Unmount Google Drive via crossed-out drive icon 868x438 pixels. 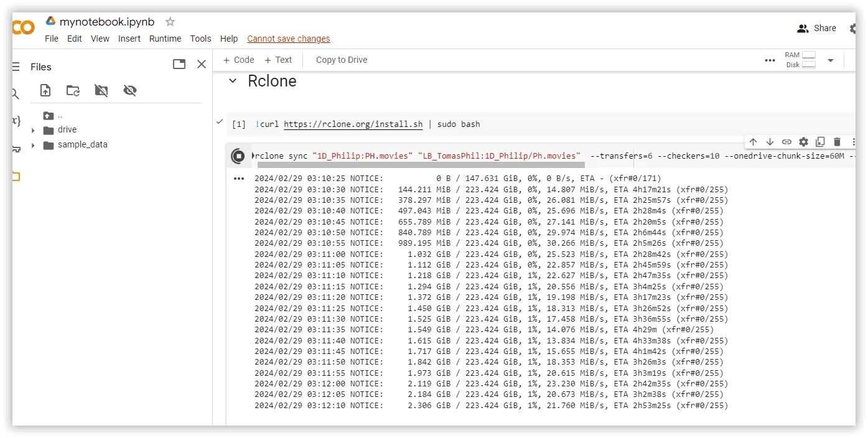tap(101, 91)
